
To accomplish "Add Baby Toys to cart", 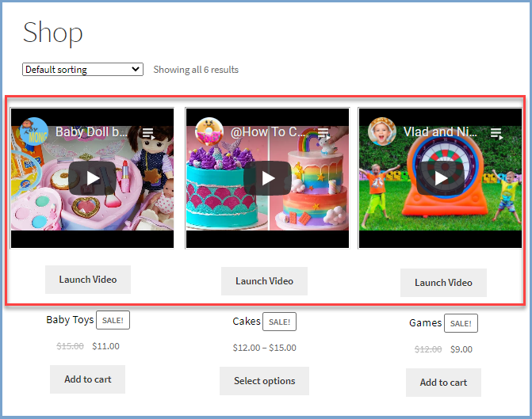I will [87, 379].
